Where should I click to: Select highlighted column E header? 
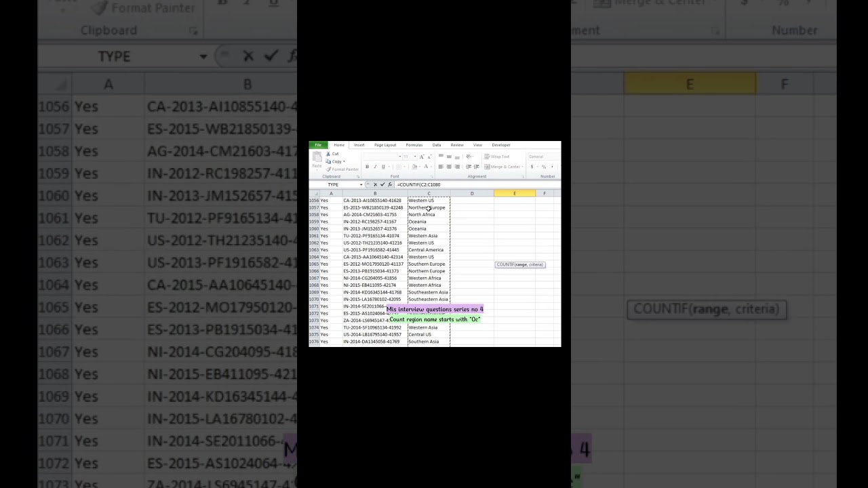[x=515, y=193]
